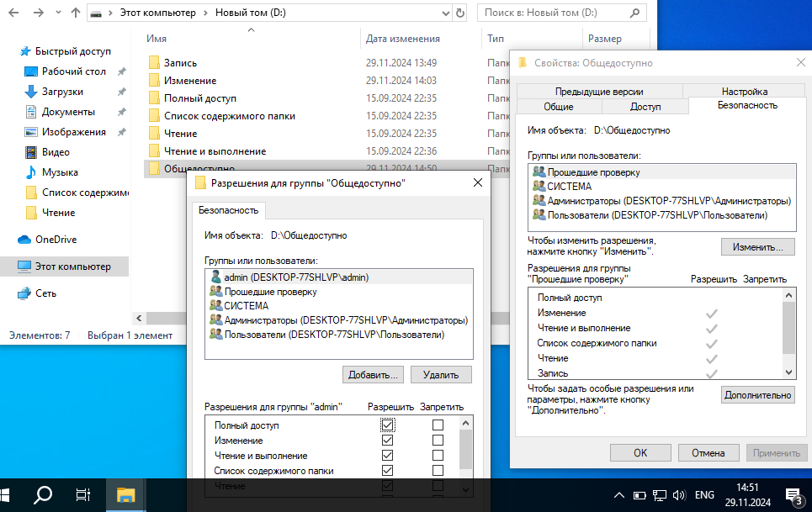Image resolution: width=812 pixels, height=512 pixels.
Task: Open taskbar search
Action: (x=42, y=495)
